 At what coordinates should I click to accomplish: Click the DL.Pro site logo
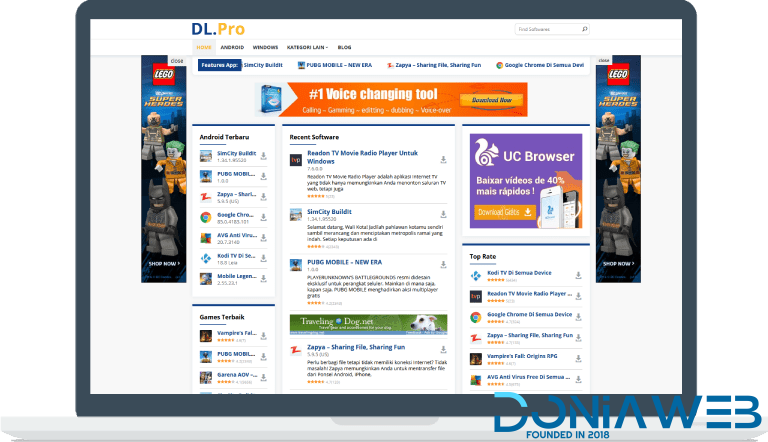coord(218,29)
